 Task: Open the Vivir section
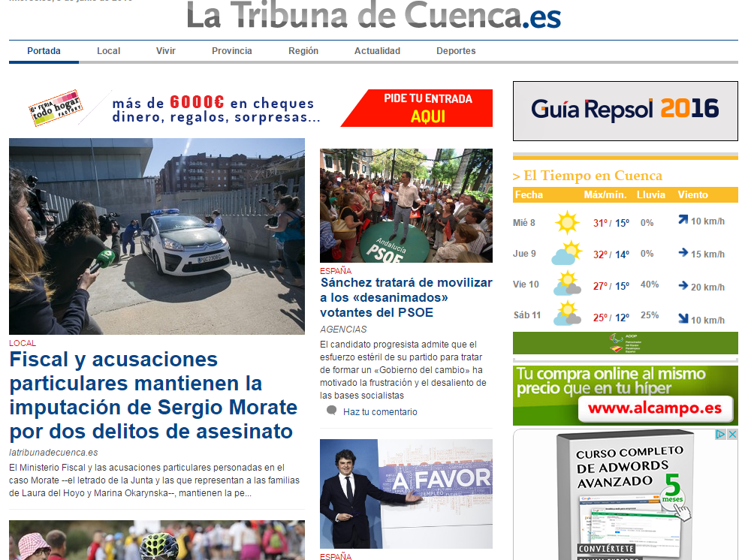pos(165,51)
